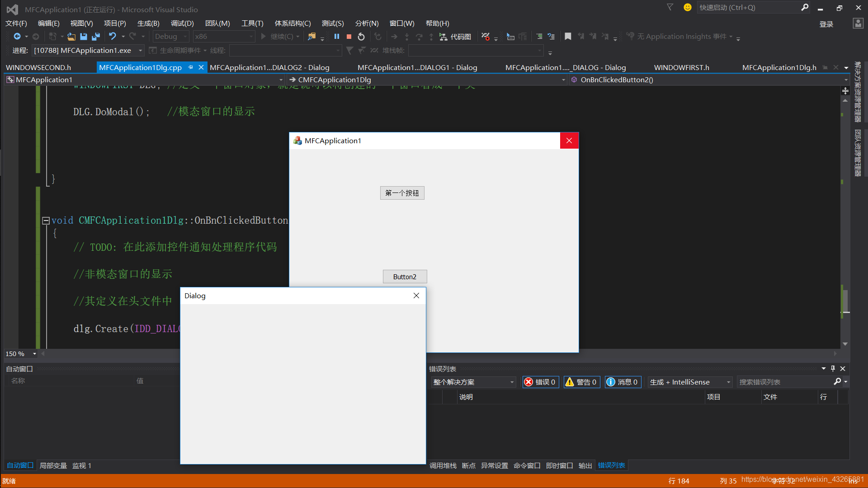Click the feedback smiley icon
Screen dimensions: 868x488
pyautogui.click(x=688, y=7)
